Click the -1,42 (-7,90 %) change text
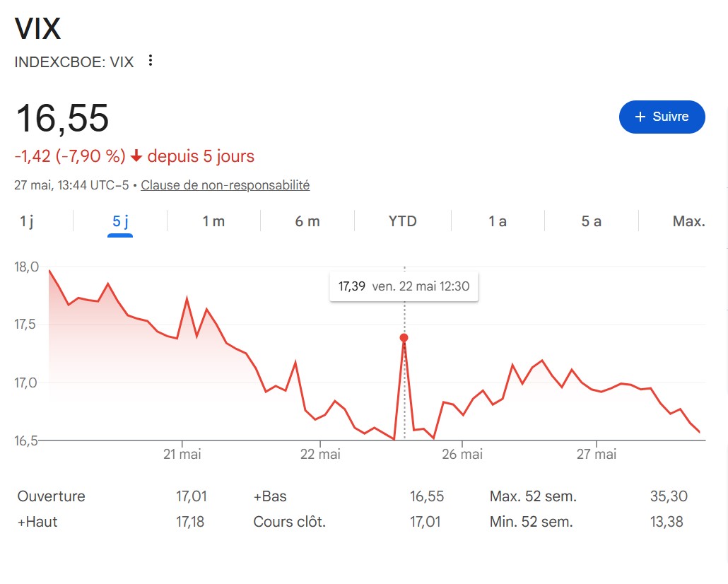Screen dimensions: 728x584 (x=70, y=156)
